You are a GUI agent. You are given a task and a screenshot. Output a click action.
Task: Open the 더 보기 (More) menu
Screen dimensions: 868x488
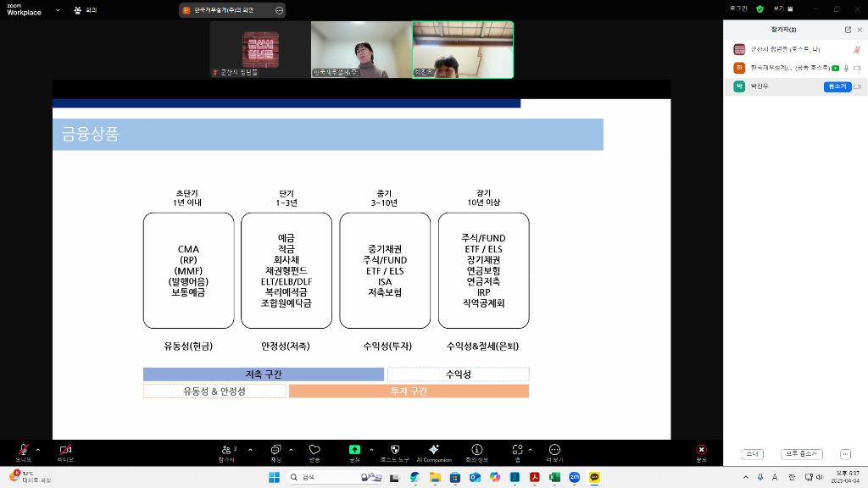point(554,449)
